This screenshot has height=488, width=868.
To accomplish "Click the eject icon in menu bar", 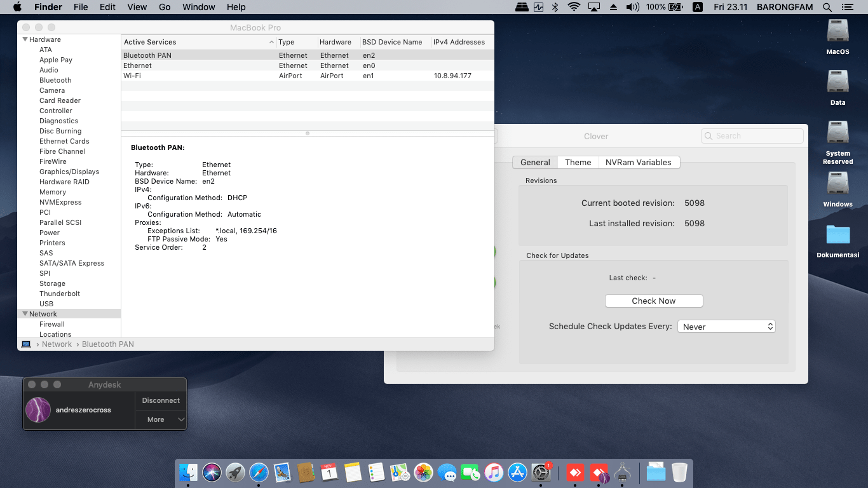I will pyautogui.click(x=613, y=7).
